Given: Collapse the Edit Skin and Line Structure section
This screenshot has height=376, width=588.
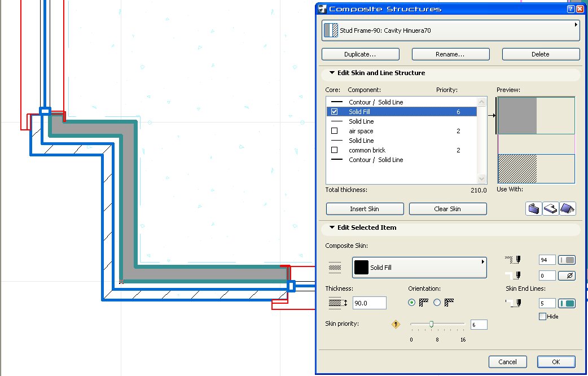Looking at the screenshot, I should tap(332, 73).
